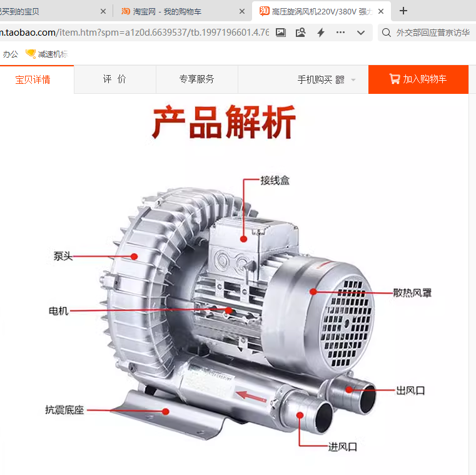The width and height of the screenshot is (476, 475).
Task: Click the search magnifier icon
Action: (387, 33)
